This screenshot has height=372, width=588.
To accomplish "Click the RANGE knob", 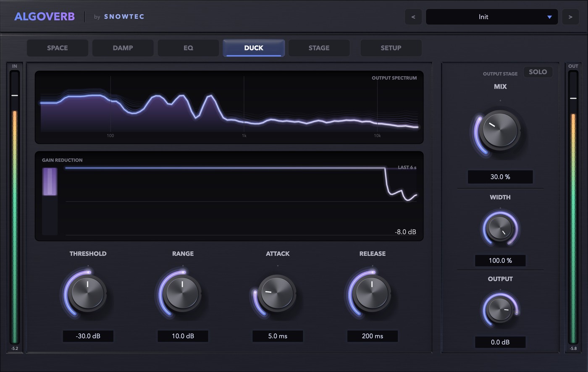I will (x=183, y=293).
